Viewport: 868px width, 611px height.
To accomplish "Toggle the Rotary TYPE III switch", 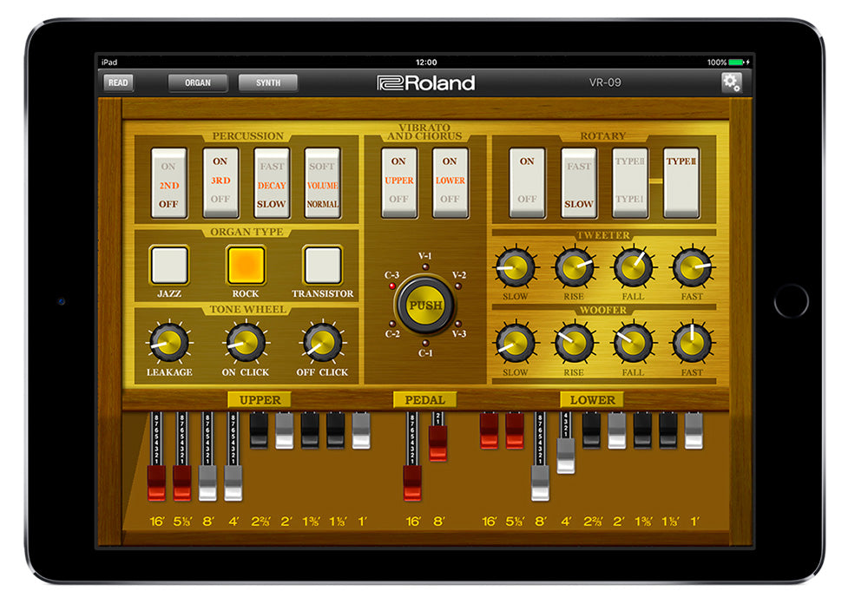I will pos(681,182).
